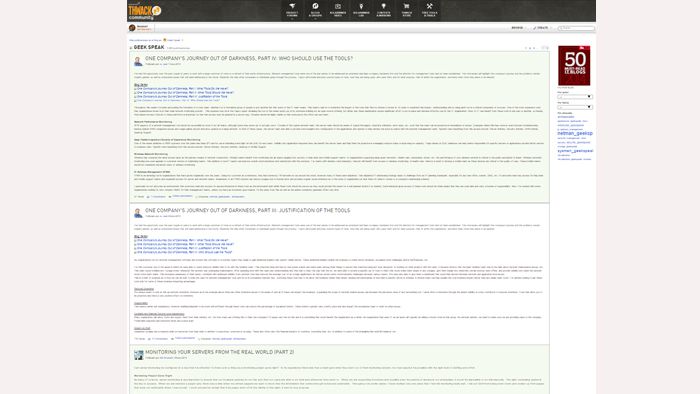Open the SolarWinds Labs pin nav icon
Image resolution: width=700 pixels, height=394 pixels.
(x=361, y=9)
